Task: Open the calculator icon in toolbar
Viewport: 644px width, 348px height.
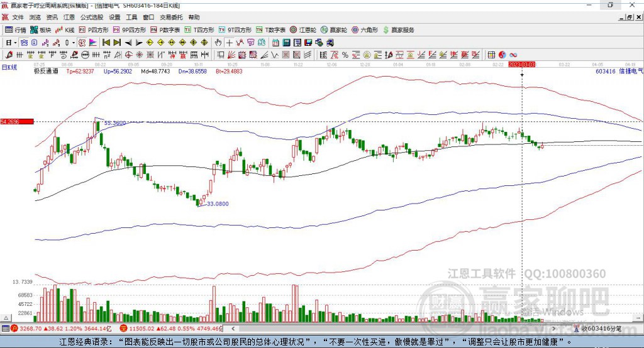Action: point(286,43)
